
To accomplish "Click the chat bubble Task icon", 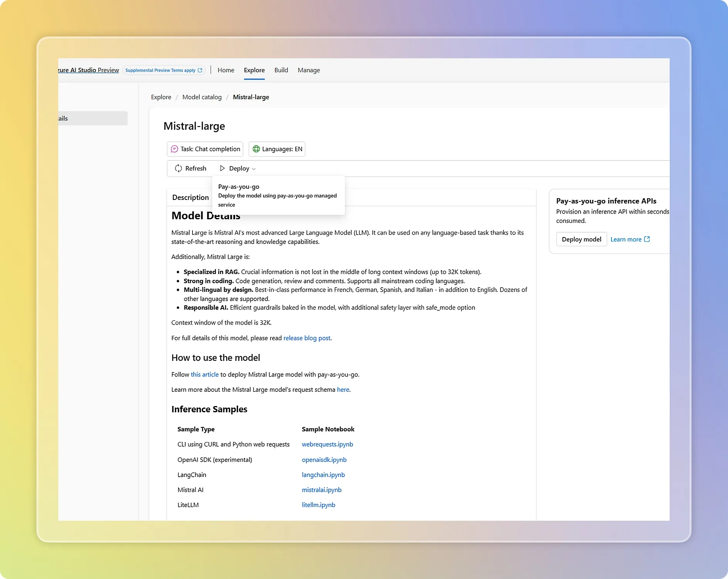I will point(174,149).
